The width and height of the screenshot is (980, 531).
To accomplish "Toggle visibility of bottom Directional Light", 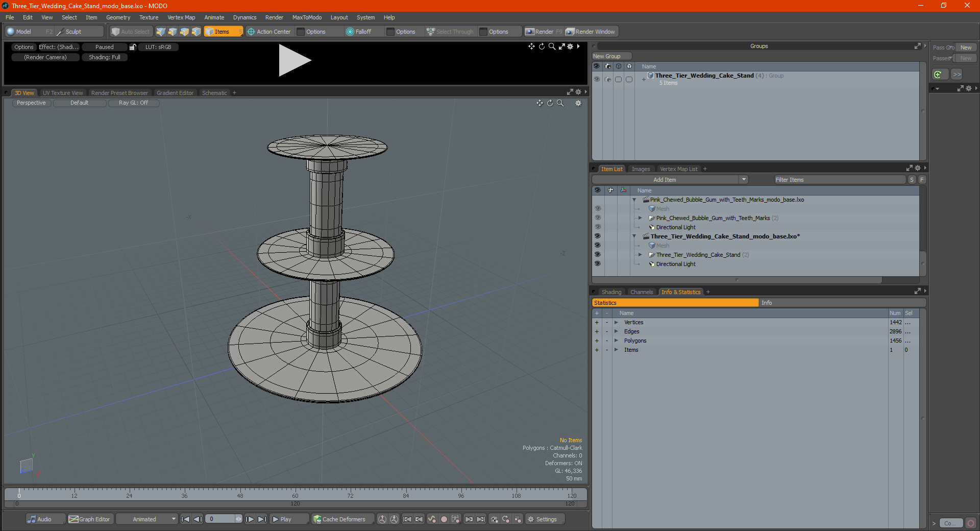I will tap(598, 264).
